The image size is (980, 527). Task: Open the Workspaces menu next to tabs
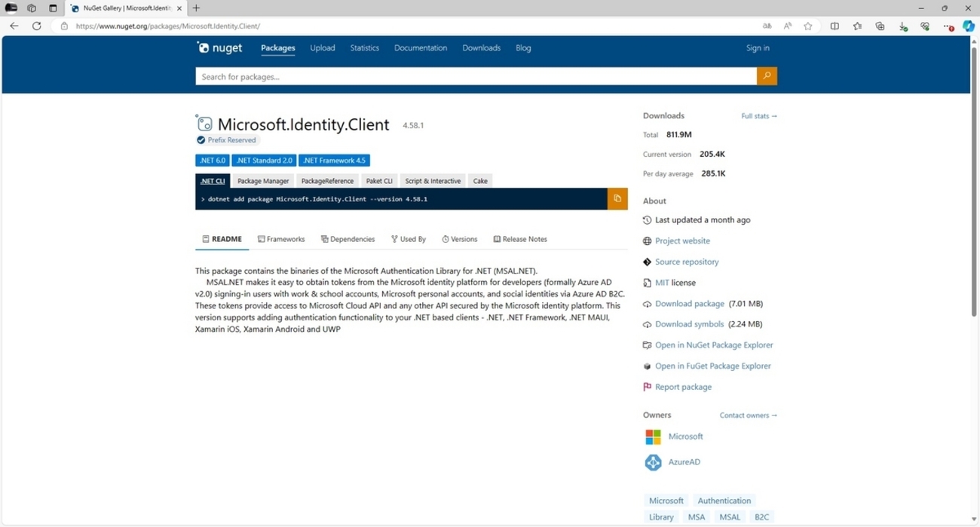click(31, 8)
